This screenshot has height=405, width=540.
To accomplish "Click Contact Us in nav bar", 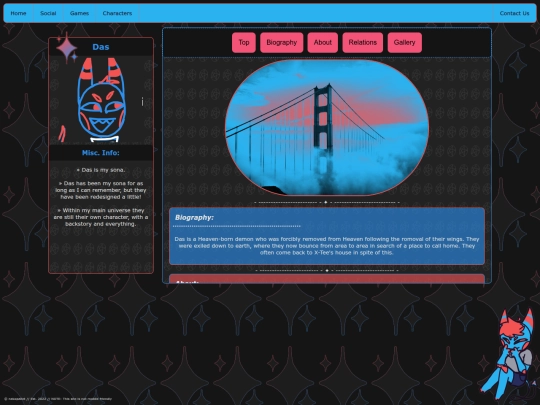I will click(x=514, y=13).
